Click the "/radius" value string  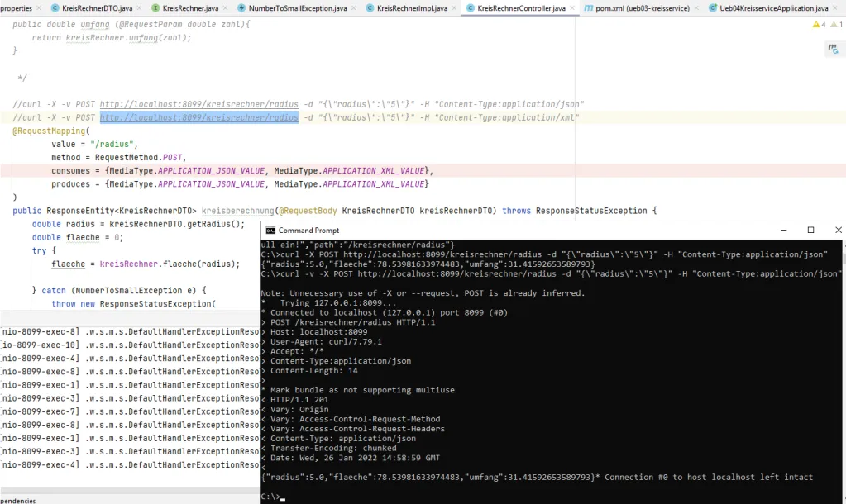[x=112, y=144]
